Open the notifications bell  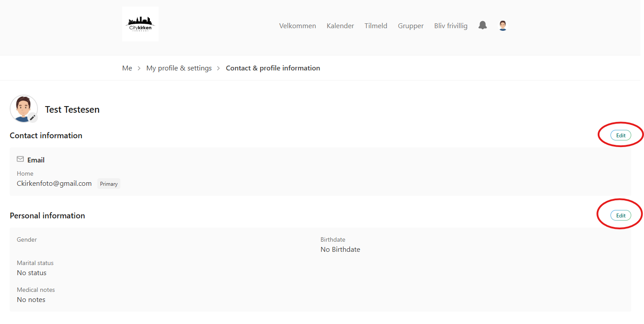pos(483,25)
